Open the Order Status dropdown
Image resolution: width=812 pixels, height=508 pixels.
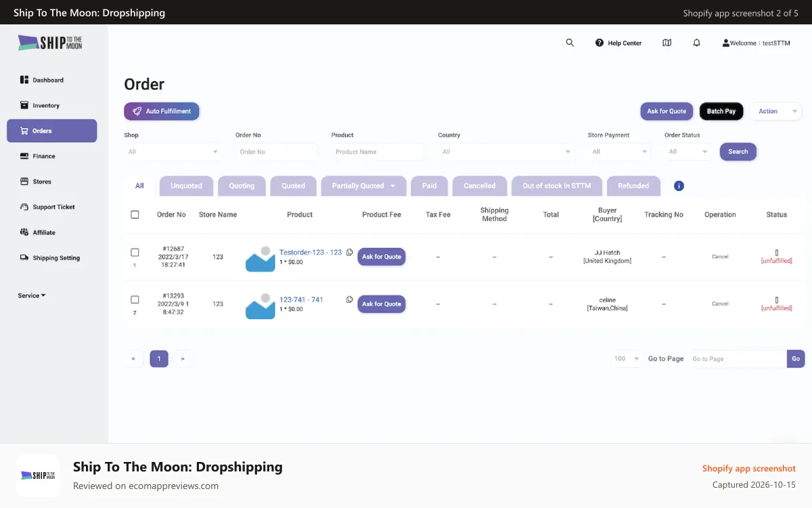point(687,152)
